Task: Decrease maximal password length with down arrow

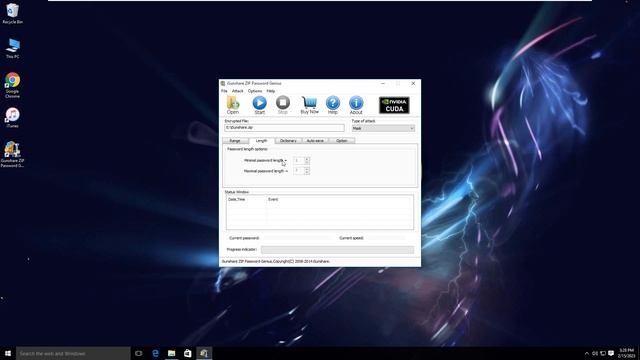Action: (x=307, y=173)
